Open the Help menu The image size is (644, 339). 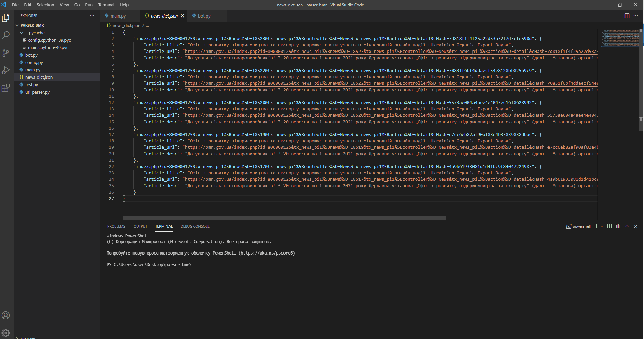124,5
